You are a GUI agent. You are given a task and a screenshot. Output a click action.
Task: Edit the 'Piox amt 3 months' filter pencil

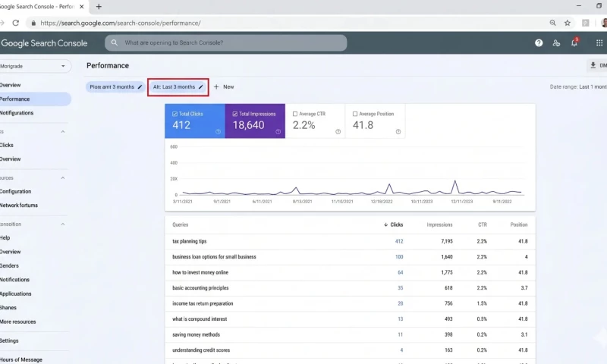[140, 86]
